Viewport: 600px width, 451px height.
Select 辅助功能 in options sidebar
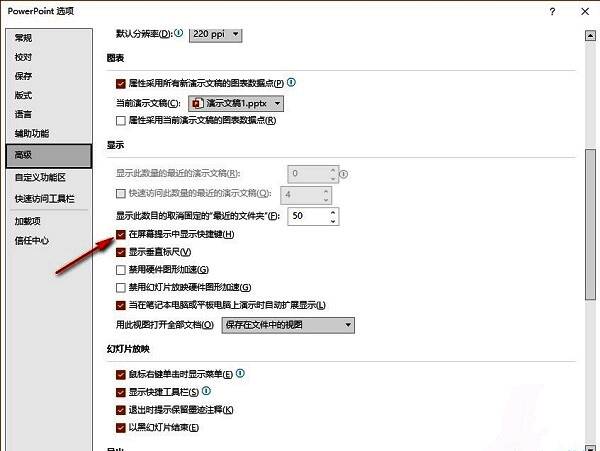49,134
